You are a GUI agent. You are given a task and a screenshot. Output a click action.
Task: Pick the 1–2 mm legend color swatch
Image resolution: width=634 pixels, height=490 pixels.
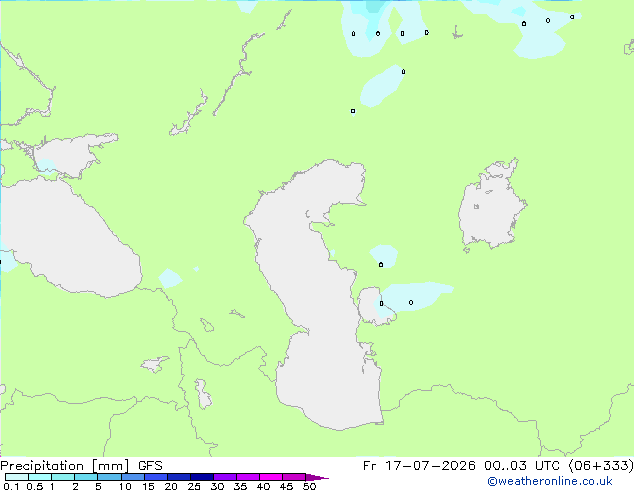click(63, 477)
